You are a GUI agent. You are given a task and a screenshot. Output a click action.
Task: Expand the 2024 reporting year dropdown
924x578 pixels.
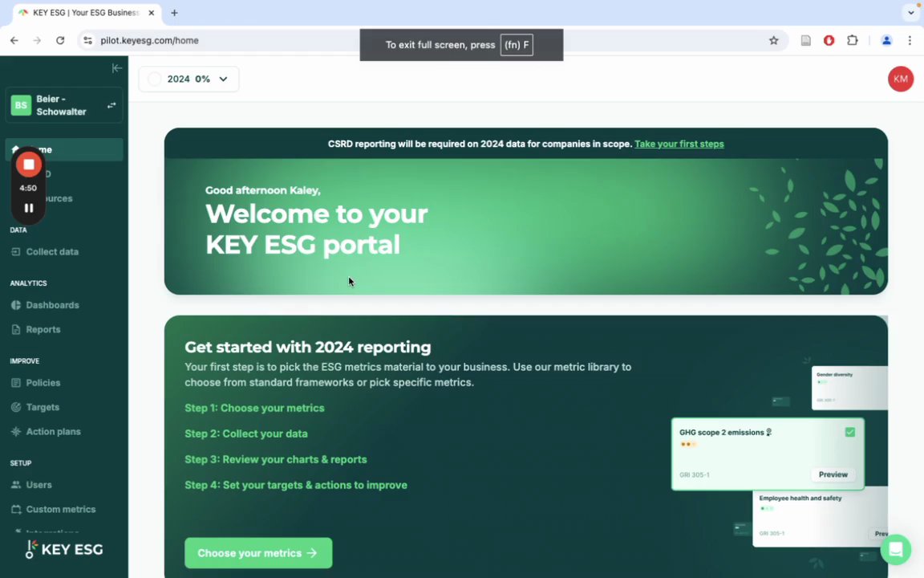point(188,79)
